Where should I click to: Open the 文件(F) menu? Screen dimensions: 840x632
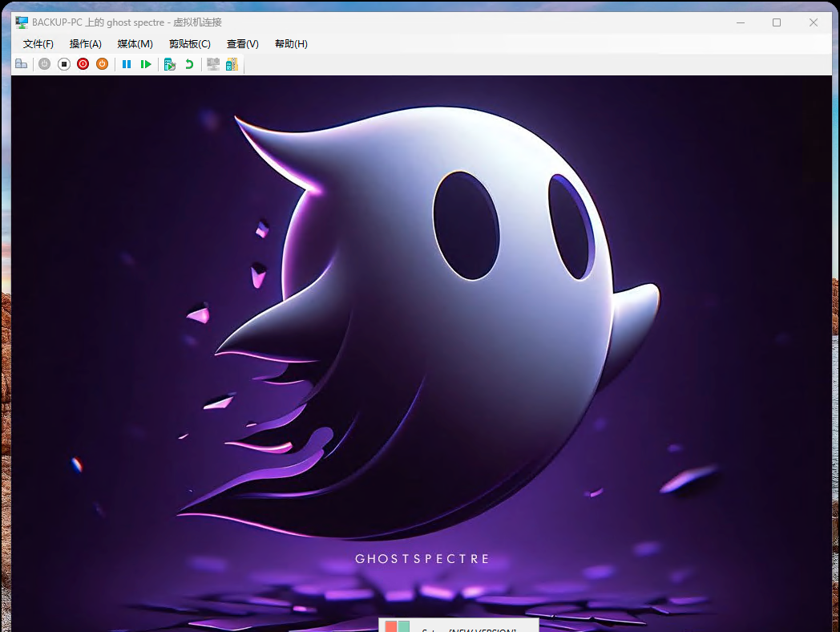click(x=37, y=44)
